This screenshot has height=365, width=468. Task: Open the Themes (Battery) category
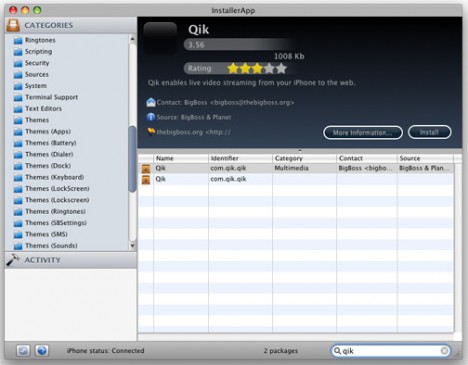click(51, 143)
